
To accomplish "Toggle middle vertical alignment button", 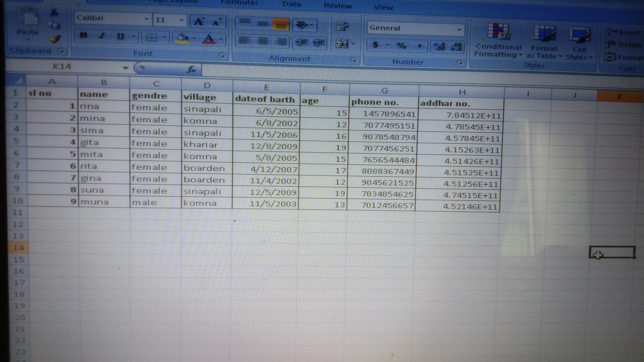I will [x=263, y=24].
